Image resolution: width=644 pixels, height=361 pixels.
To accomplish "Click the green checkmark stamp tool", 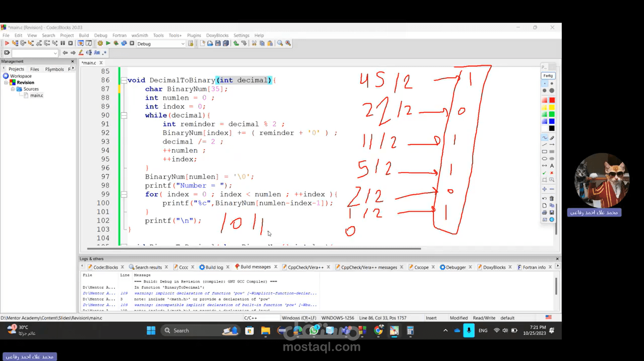I will click(x=544, y=173).
